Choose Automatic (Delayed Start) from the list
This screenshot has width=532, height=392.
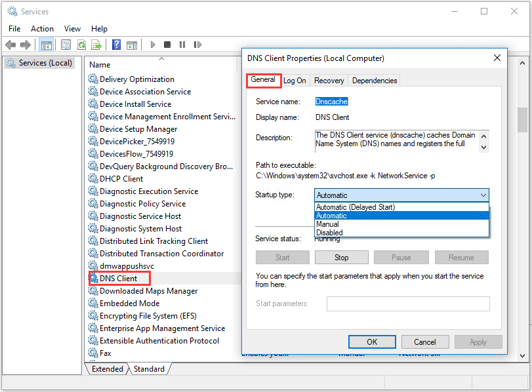[401, 207]
